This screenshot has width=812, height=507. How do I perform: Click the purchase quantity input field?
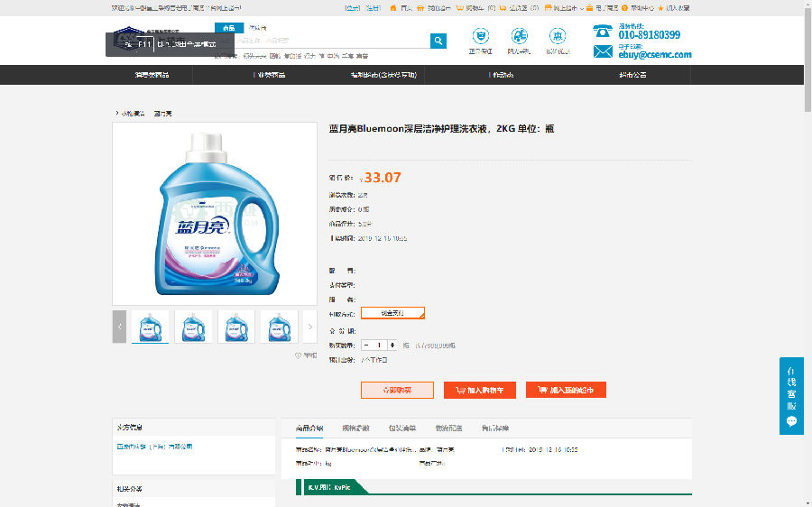click(380, 345)
